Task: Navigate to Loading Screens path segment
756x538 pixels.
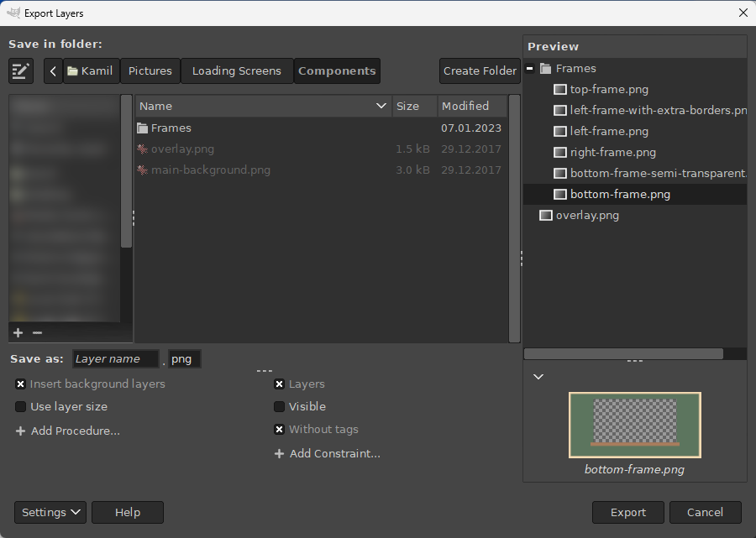Action: click(x=236, y=71)
